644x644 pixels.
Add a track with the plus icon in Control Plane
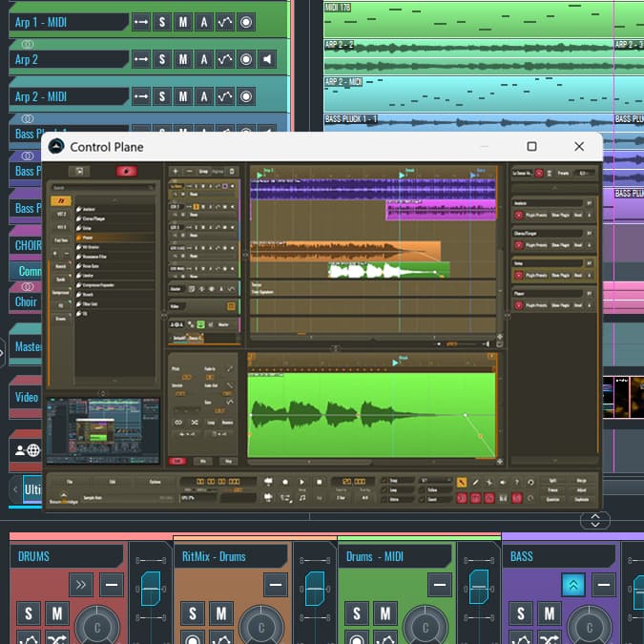pyautogui.click(x=176, y=172)
